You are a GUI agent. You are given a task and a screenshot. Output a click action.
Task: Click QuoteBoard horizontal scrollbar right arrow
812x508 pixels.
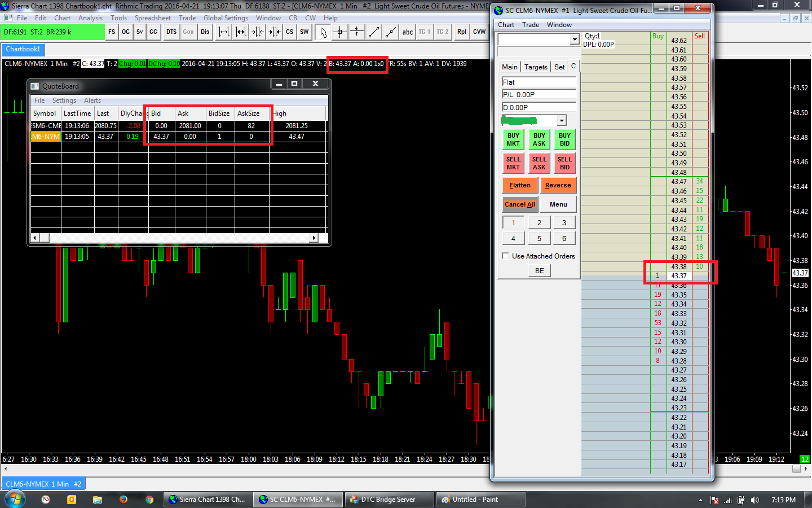tap(314, 238)
